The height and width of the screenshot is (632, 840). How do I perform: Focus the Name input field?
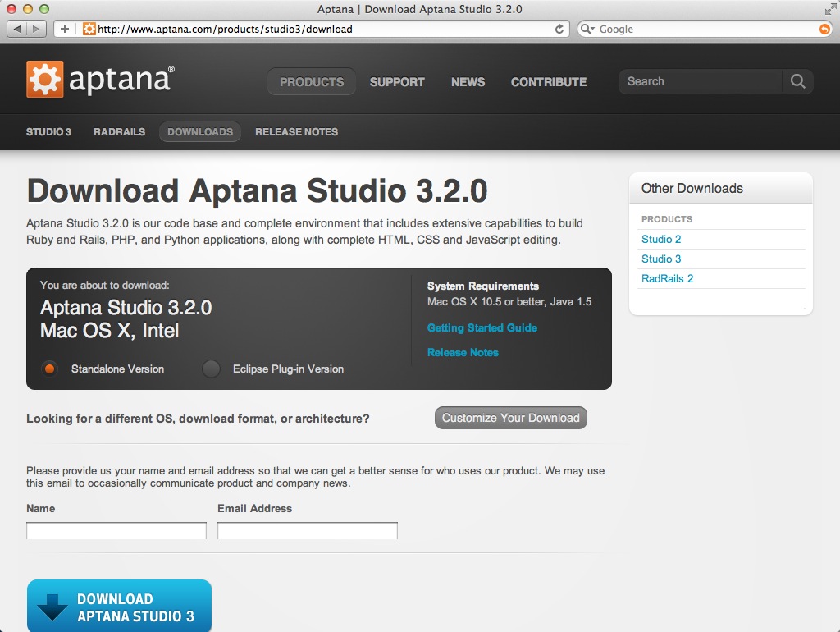[x=116, y=531]
